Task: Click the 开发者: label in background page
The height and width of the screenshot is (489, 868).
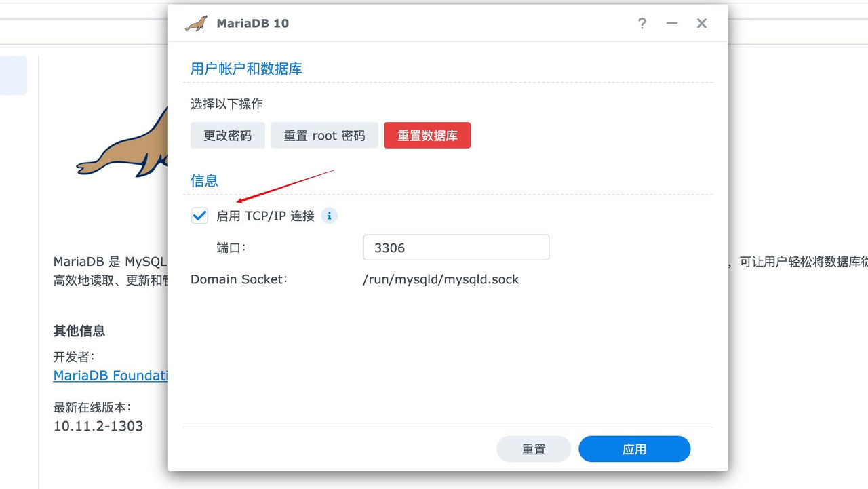Action: (x=74, y=357)
